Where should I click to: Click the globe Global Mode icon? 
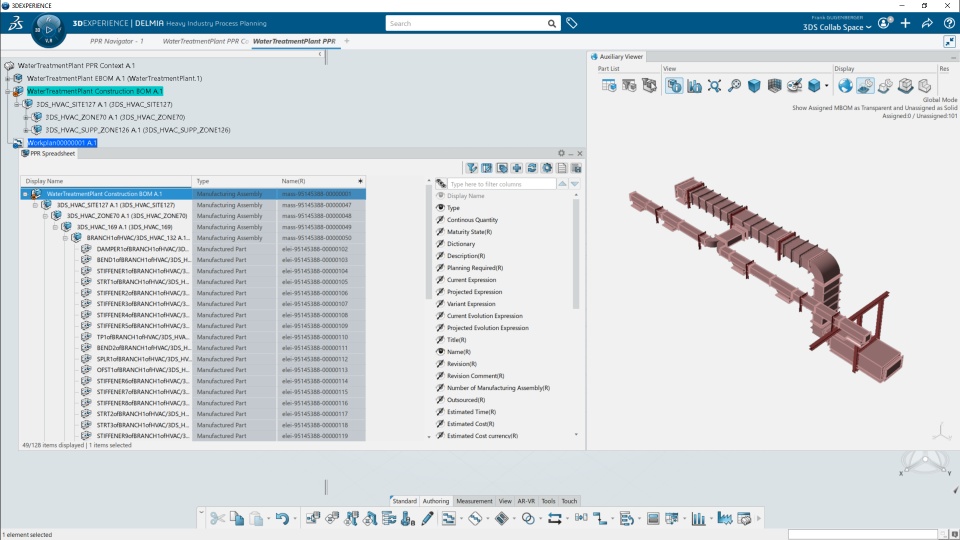click(x=845, y=86)
